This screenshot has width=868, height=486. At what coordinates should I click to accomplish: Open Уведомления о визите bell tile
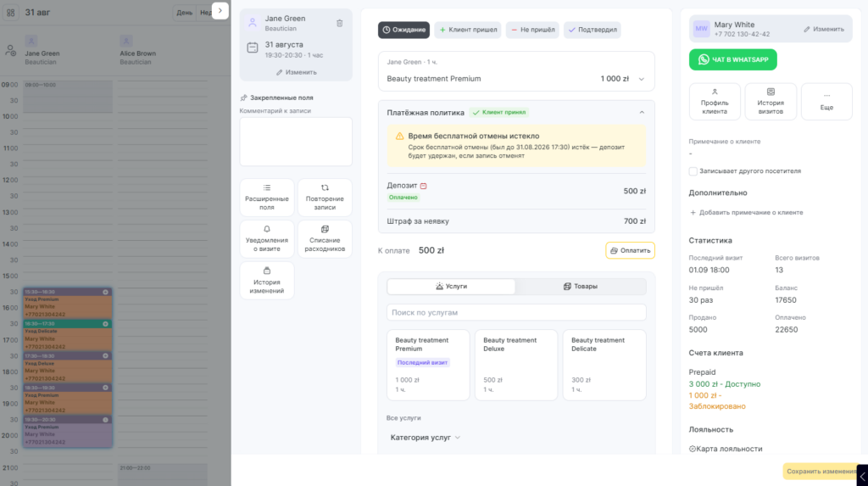pos(267,239)
